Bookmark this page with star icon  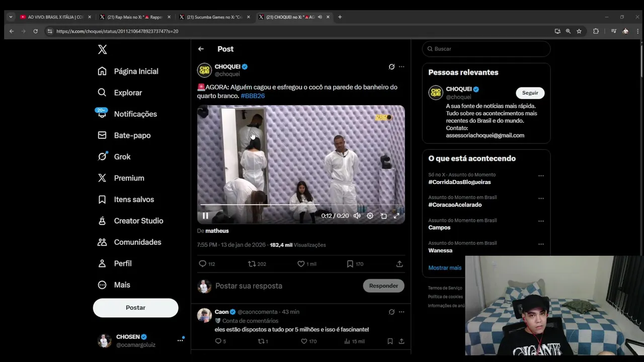[x=579, y=31]
